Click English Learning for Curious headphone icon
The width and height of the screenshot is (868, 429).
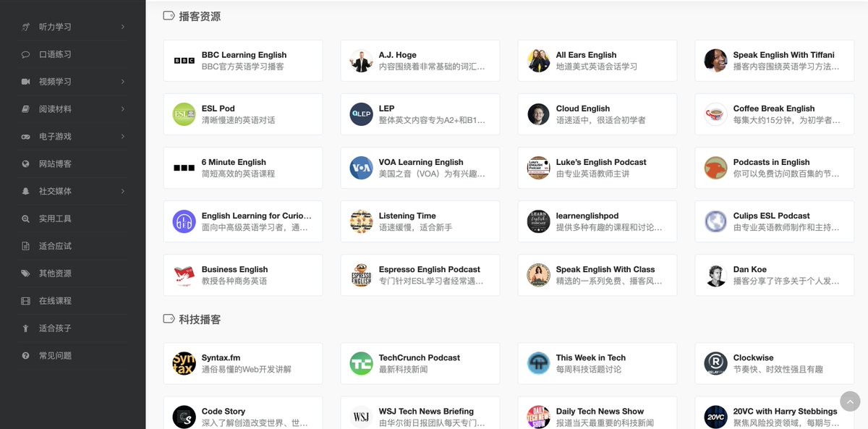coord(184,221)
